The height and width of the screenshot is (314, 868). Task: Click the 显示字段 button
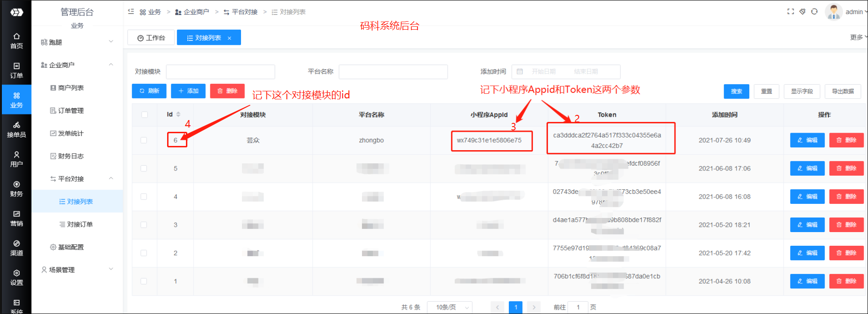click(x=802, y=91)
